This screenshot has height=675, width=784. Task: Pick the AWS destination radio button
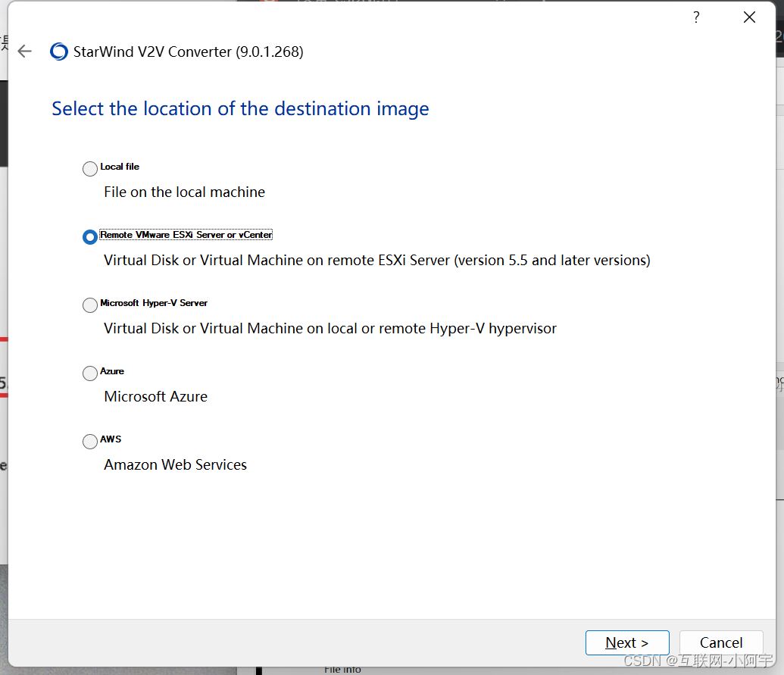(90, 442)
